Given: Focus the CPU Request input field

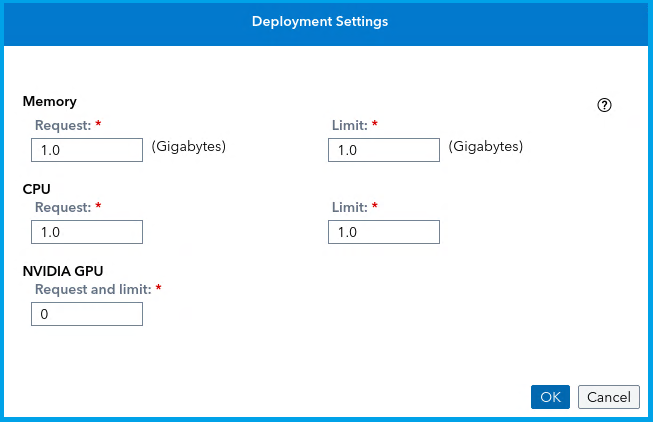Looking at the screenshot, I should tap(87, 232).
